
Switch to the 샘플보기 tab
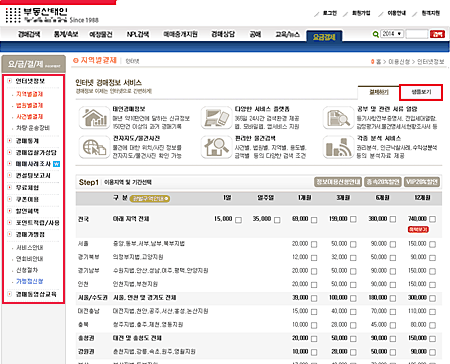(421, 92)
